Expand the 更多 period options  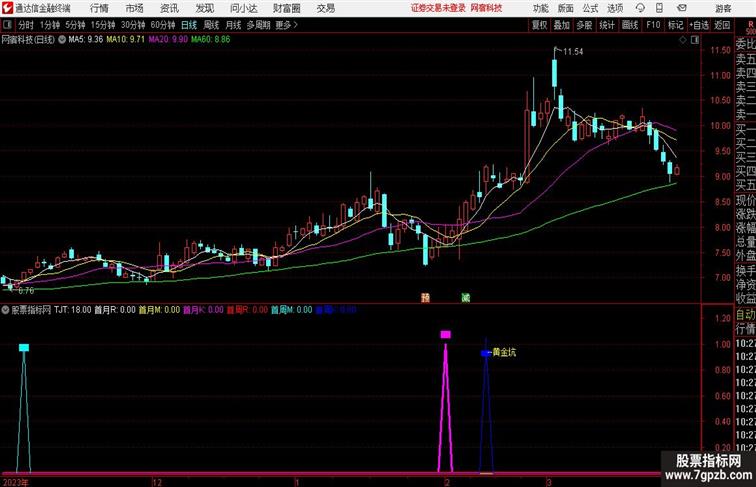287,25
